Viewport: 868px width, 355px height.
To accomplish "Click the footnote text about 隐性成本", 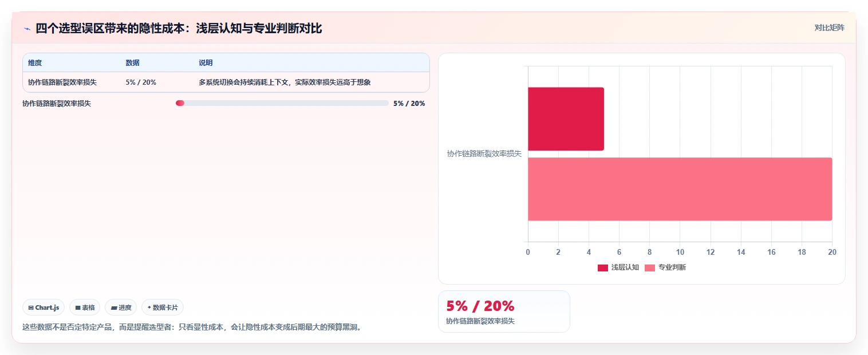I will coord(193,327).
